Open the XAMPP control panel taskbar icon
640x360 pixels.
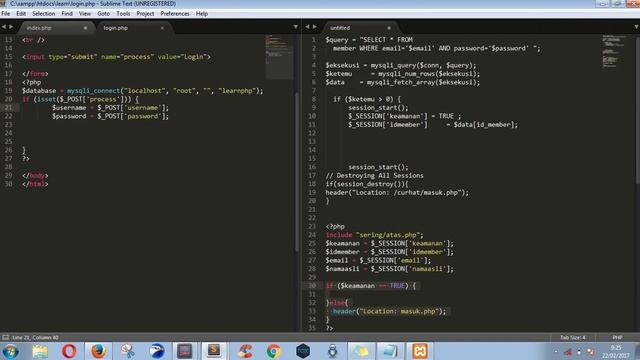[x=420, y=351]
